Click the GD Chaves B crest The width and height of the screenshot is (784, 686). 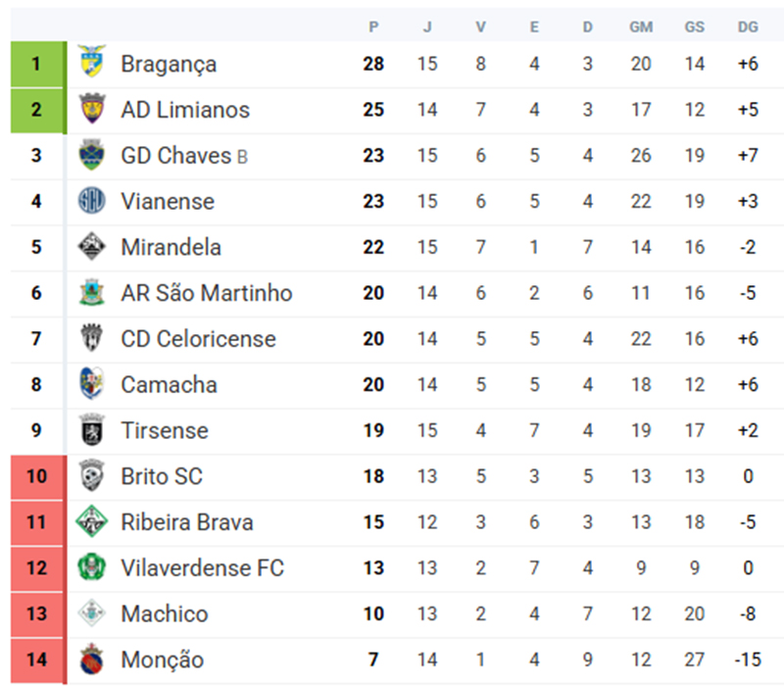pos(91,156)
